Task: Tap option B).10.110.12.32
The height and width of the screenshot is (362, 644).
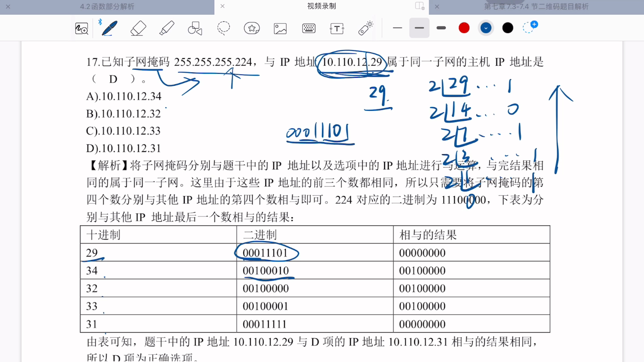Action: (123, 114)
